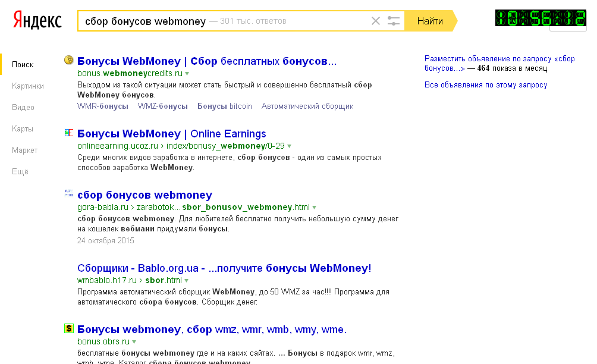The height and width of the screenshot is (364, 597).
Task: Open the result Бонусы WebMoney | Online Earnings
Action: tap(171, 134)
